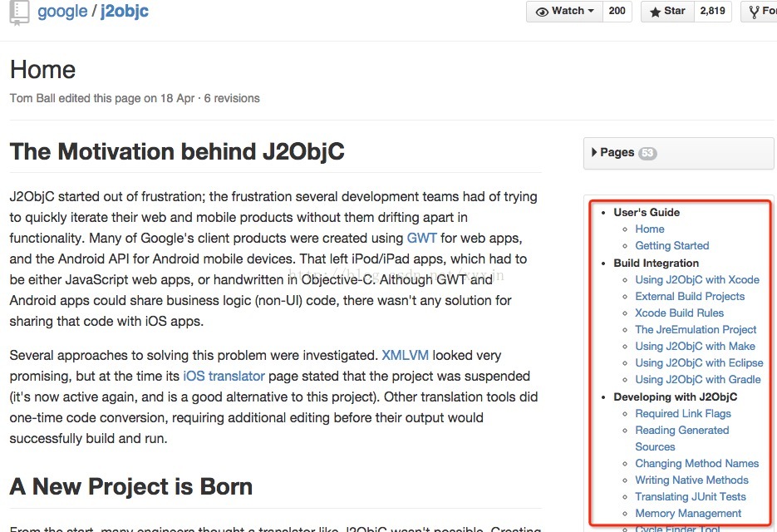Click the Home page title
The height and width of the screenshot is (532, 777).
click(42, 70)
